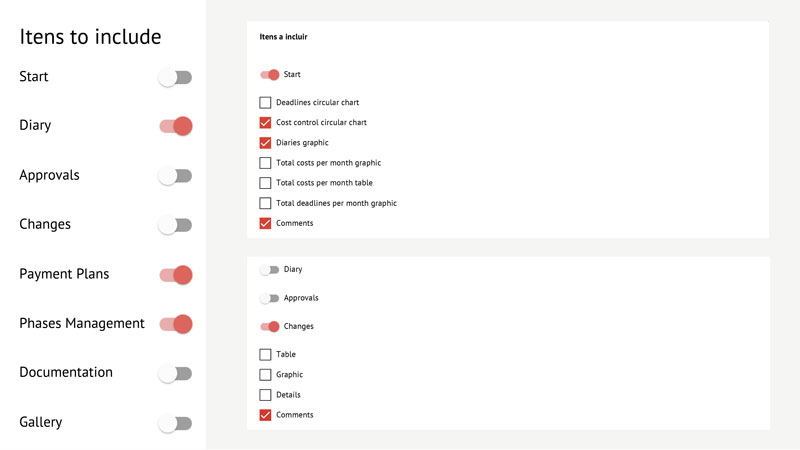Enable the small Diary toggle

269,270
